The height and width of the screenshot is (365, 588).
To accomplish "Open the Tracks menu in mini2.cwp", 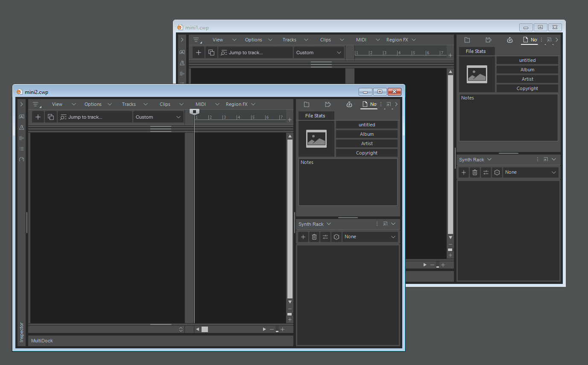I will pos(129,104).
